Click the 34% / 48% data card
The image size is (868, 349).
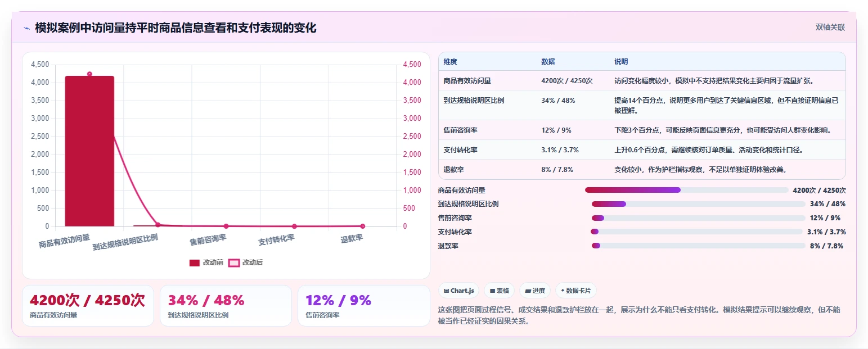(226, 306)
